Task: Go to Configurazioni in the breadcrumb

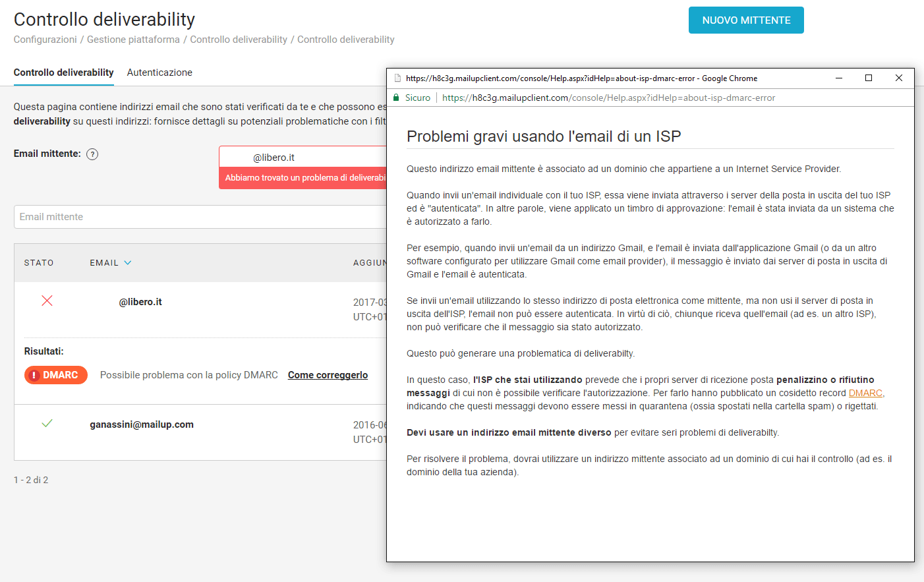Action: (45, 40)
